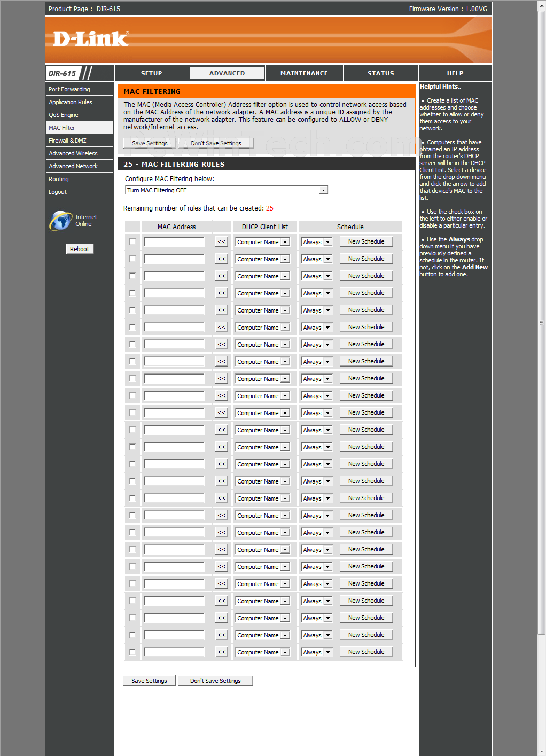Enable the checkbox in the first rule row

pyautogui.click(x=132, y=241)
